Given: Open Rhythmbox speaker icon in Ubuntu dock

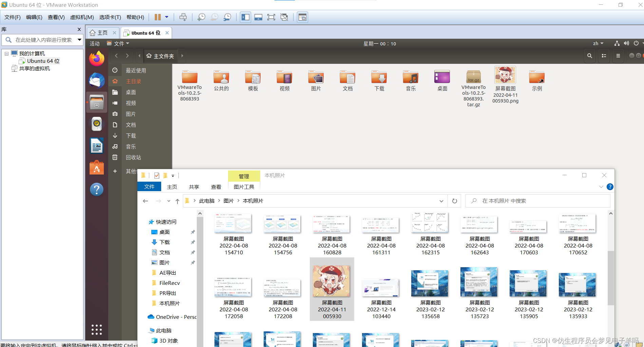Looking at the screenshot, I should (97, 124).
